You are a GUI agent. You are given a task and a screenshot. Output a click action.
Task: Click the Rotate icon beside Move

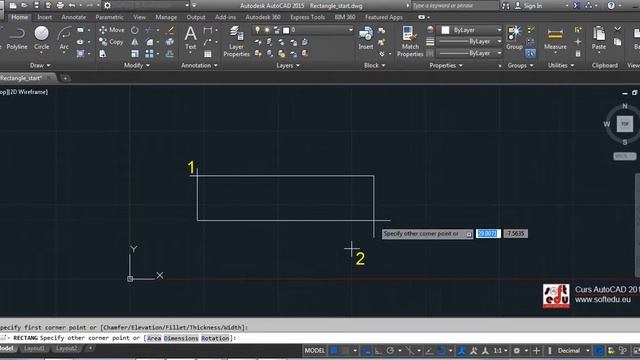click(x=134, y=30)
